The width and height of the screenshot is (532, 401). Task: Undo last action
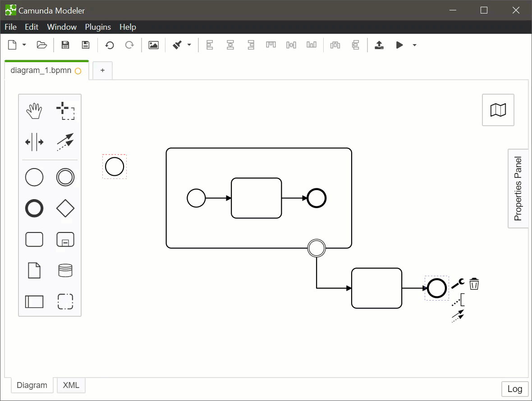pos(109,45)
